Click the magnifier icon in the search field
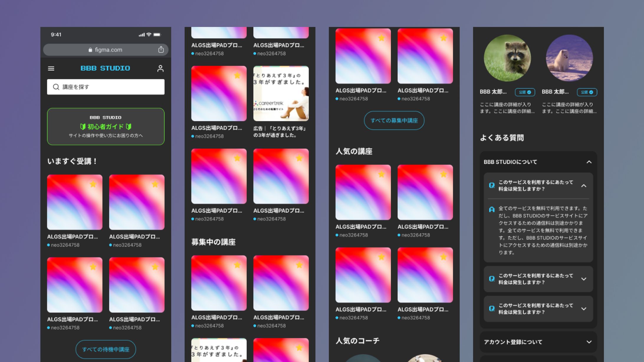Viewport: 644px width, 362px height. tap(56, 87)
